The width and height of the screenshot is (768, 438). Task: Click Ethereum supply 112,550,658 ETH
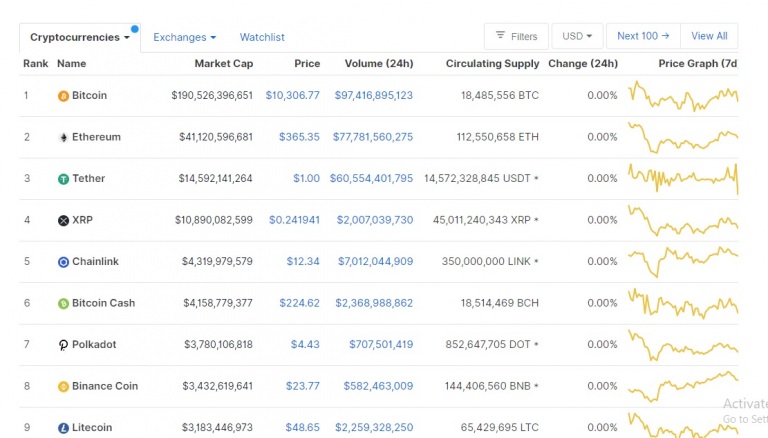(498, 137)
